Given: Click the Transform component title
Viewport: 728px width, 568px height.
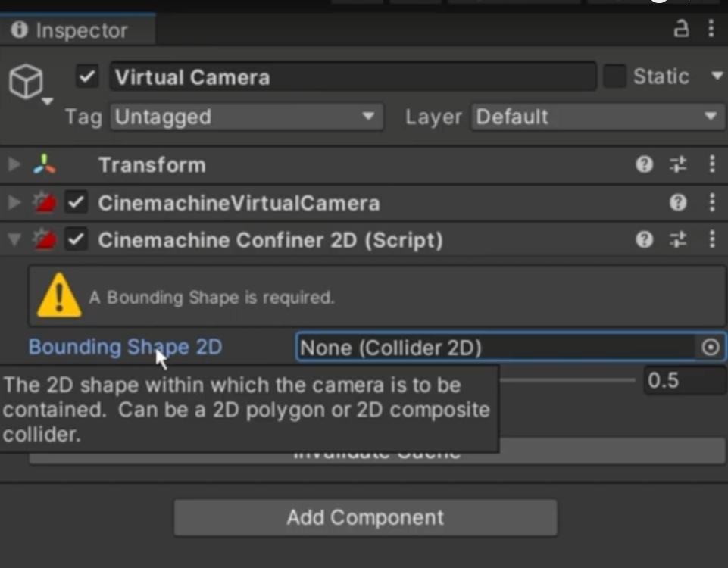Looking at the screenshot, I should pos(152,165).
